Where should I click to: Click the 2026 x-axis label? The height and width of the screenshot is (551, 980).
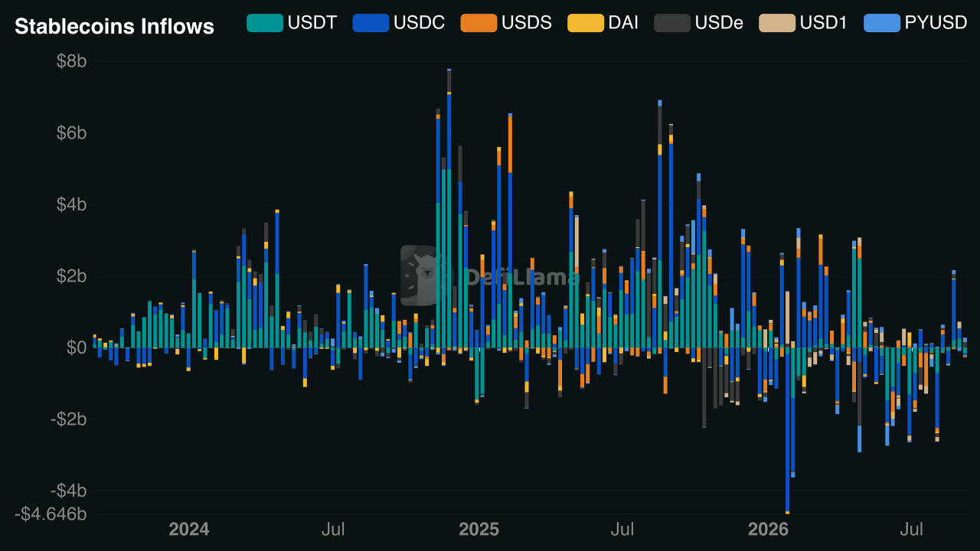[768, 530]
